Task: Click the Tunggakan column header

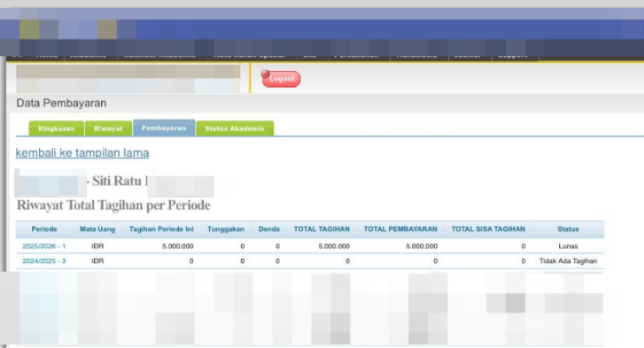Action: click(226, 230)
